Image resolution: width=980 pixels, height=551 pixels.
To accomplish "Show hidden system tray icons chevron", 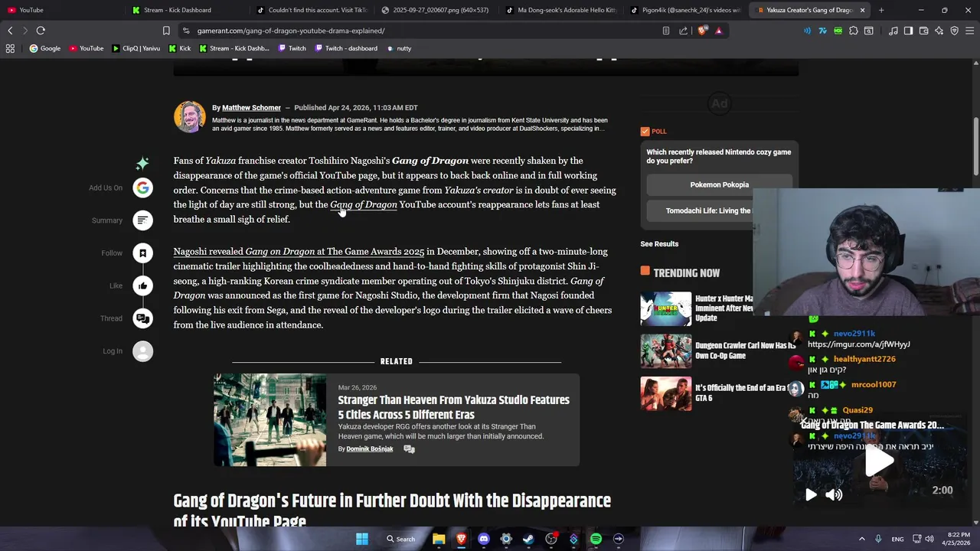I will pos(861,539).
